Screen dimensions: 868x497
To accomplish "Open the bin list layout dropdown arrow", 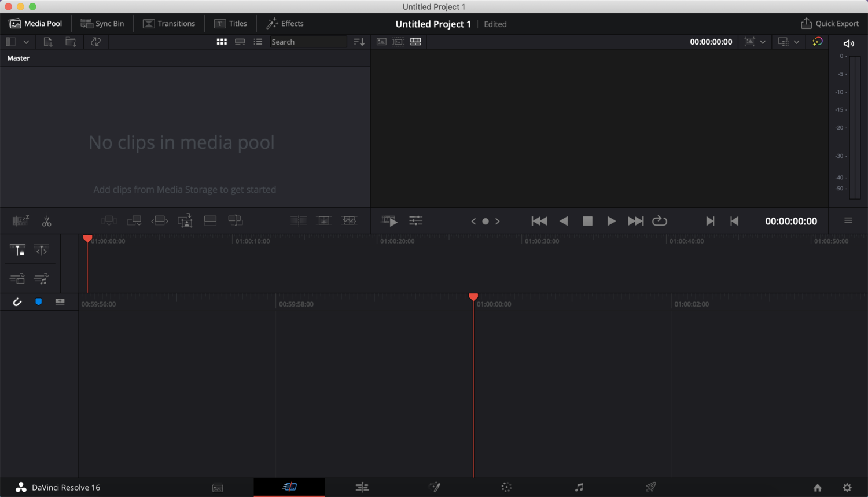I will [x=26, y=42].
